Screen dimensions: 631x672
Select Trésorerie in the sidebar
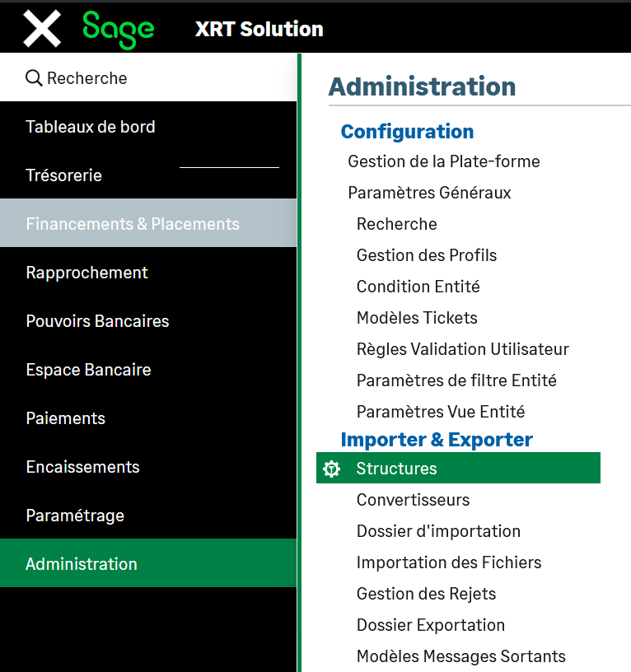click(x=63, y=175)
